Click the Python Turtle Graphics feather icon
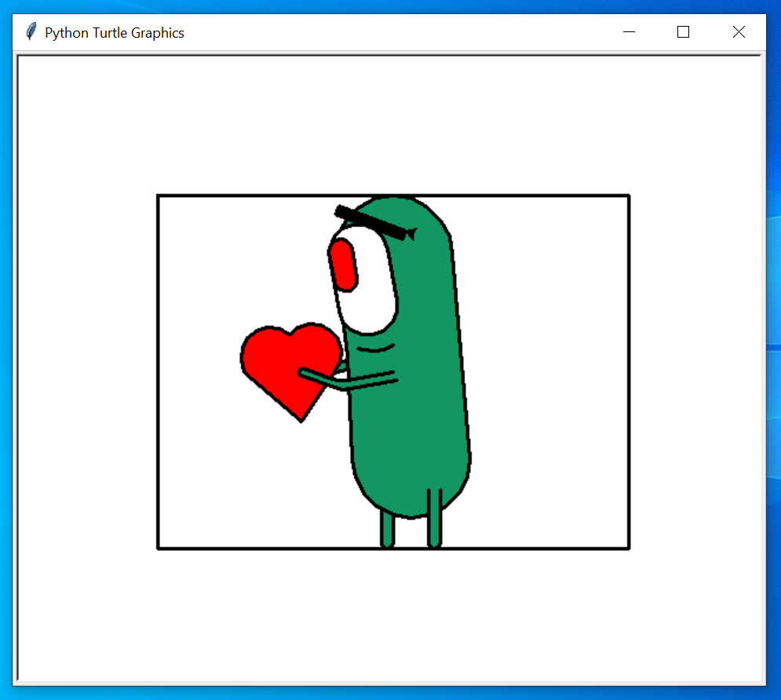Viewport: 781px width, 700px height. 31,32
